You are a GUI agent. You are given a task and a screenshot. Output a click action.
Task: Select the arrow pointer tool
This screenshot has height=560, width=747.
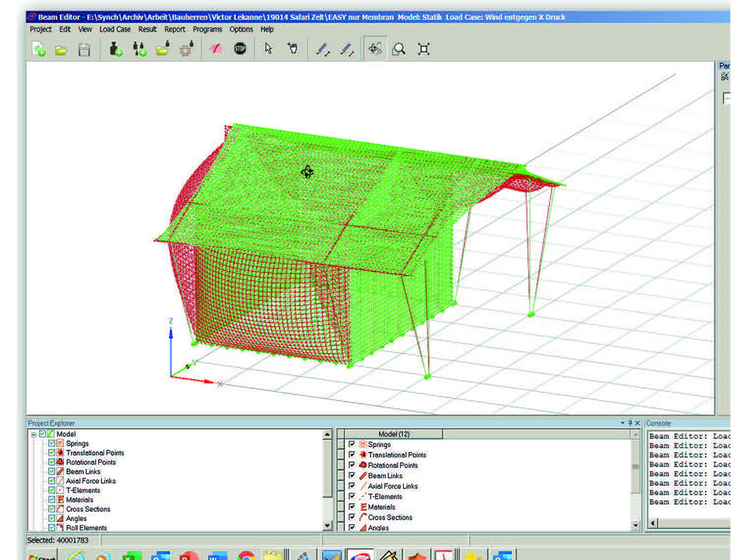pos(268,49)
